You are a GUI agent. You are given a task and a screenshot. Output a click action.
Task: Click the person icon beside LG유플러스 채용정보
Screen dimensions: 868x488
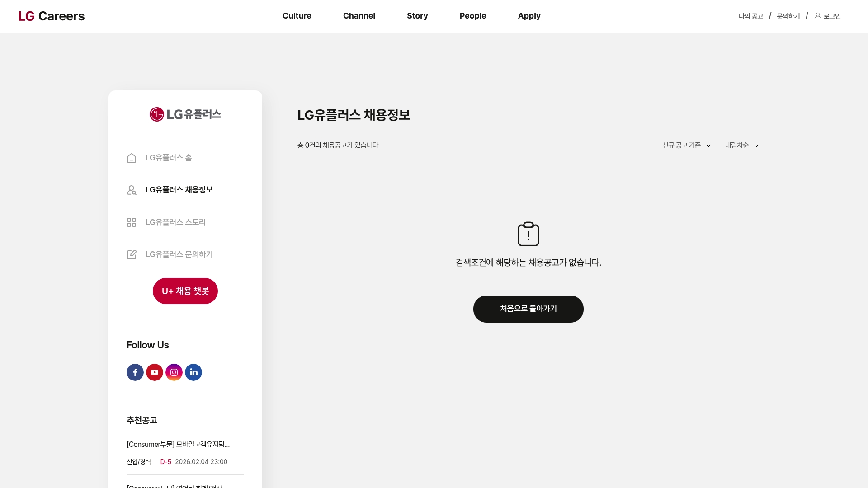pyautogui.click(x=132, y=190)
